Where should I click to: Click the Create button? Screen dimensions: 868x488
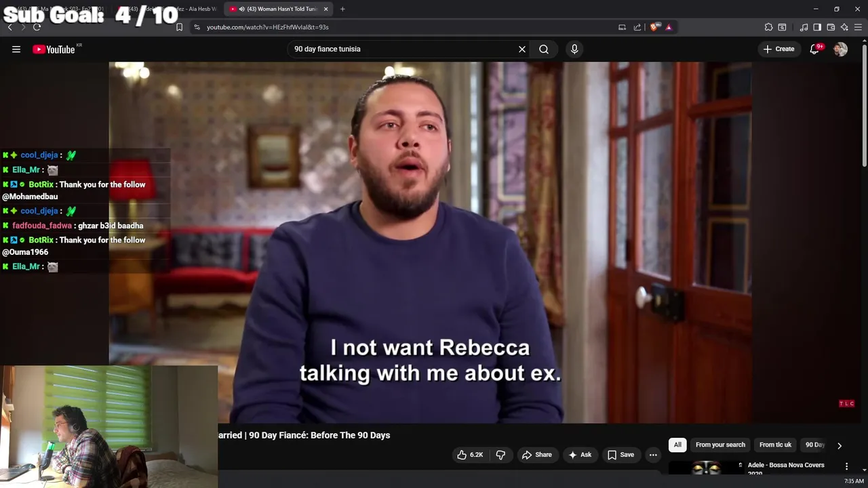(778, 49)
